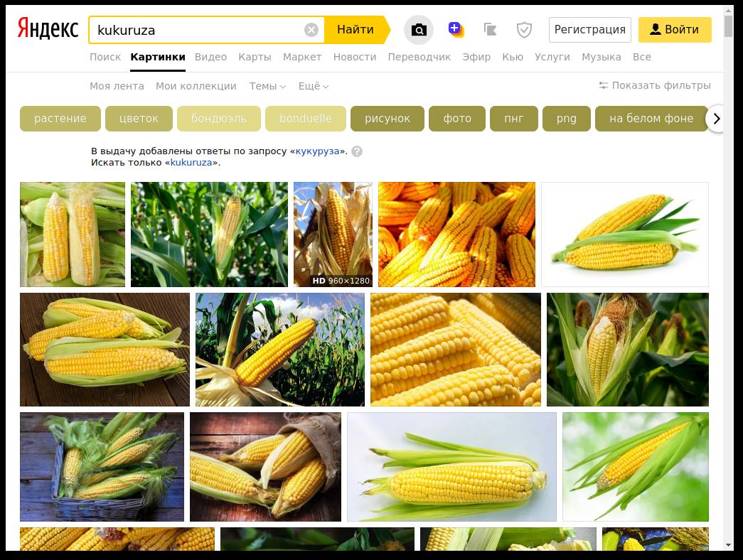Open the HD 960×1280 corn thumbnail
Screen dimensions: 743x560
click(333, 235)
